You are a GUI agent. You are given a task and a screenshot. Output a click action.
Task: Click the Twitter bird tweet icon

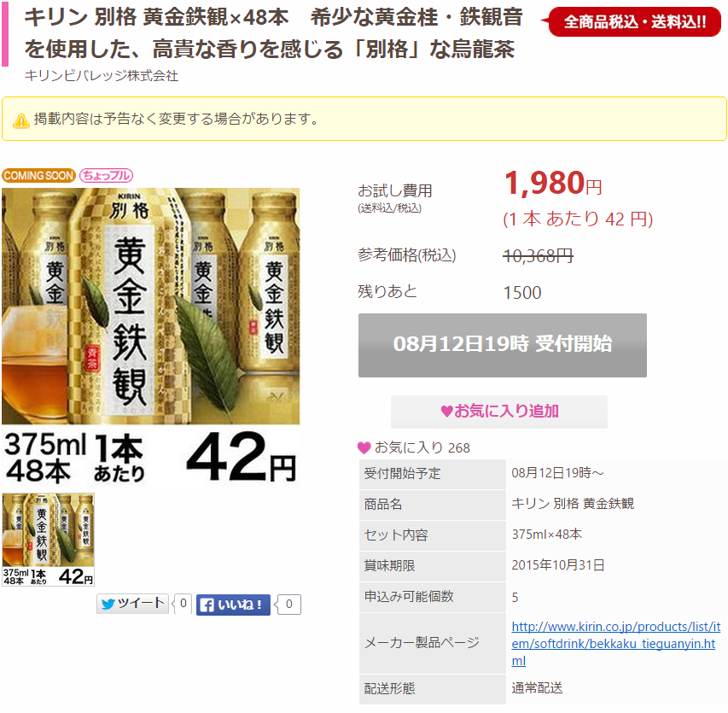[108, 604]
